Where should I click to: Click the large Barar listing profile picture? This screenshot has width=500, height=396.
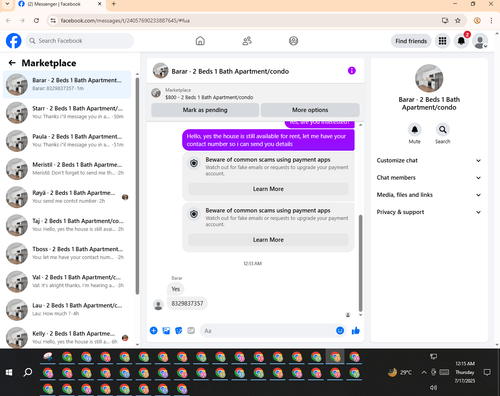coord(429,78)
